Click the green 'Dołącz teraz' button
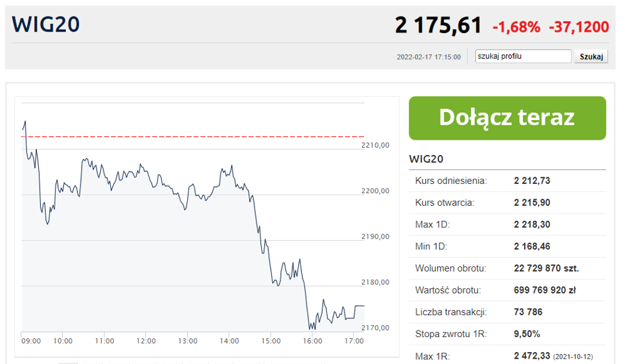Screen dimensions: 625x364 pyautogui.click(x=507, y=118)
